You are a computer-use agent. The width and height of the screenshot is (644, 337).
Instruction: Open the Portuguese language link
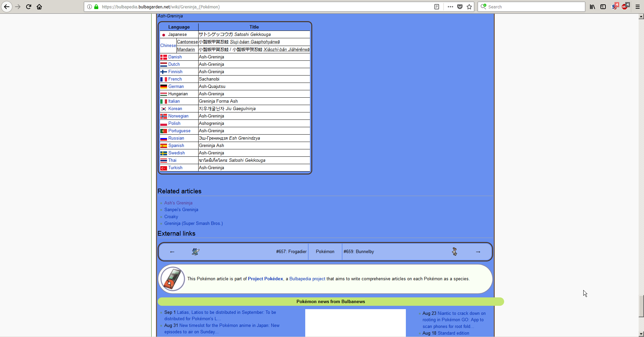179,131
